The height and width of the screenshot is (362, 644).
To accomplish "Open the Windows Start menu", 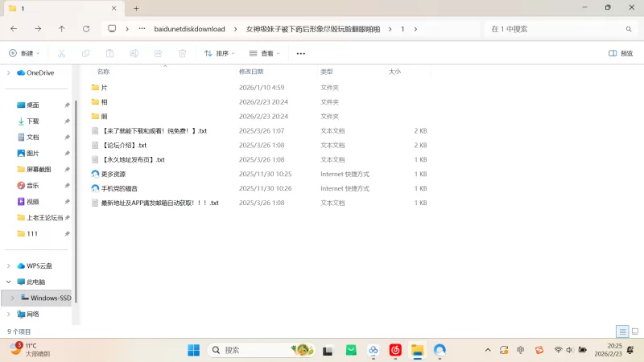I will pyautogui.click(x=194, y=350).
